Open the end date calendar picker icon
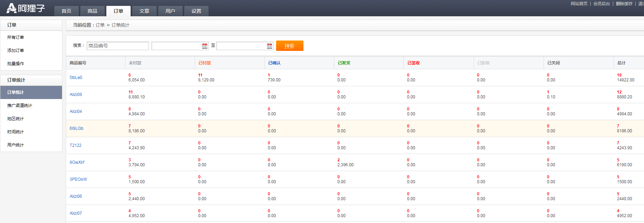 pyautogui.click(x=270, y=46)
